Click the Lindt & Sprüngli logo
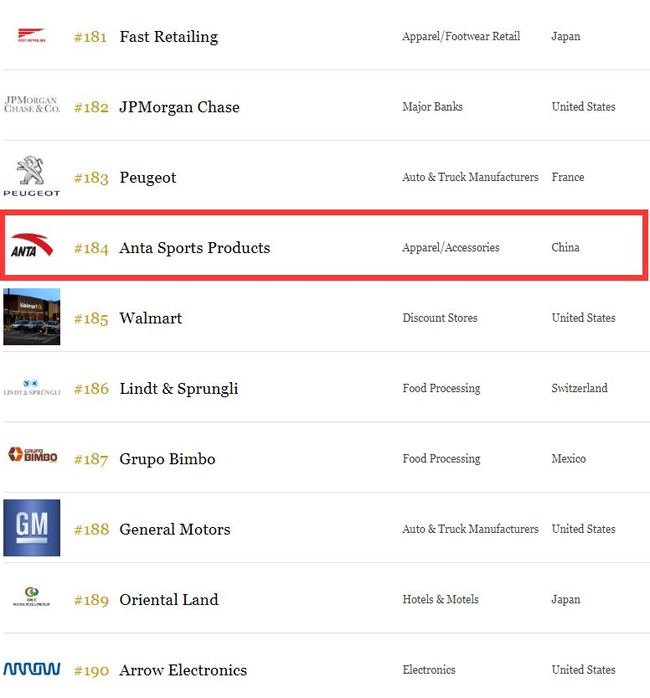This screenshot has width=650, height=698. (31, 387)
